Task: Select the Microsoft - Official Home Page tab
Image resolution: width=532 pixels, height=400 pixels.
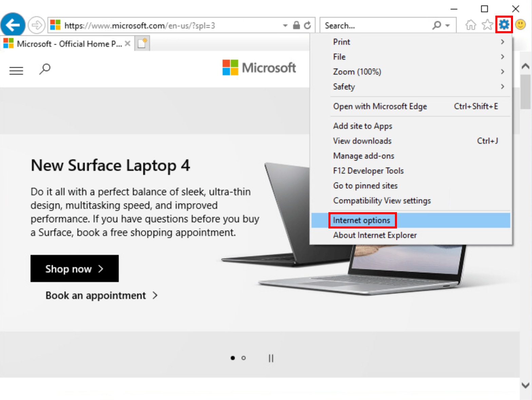Action: (67, 44)
